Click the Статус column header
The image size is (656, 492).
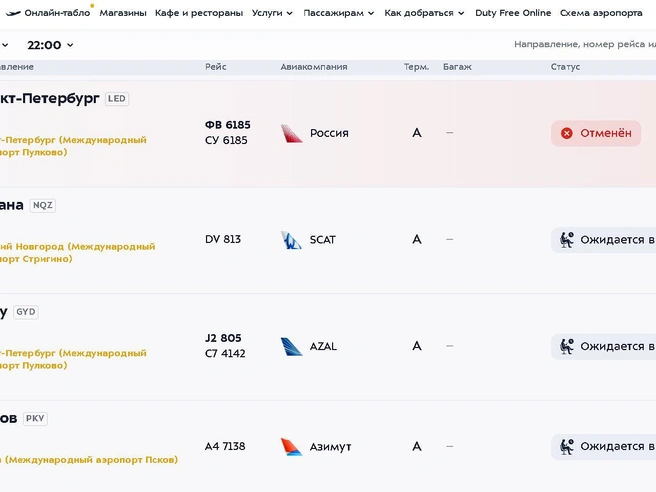coord(565,67)
